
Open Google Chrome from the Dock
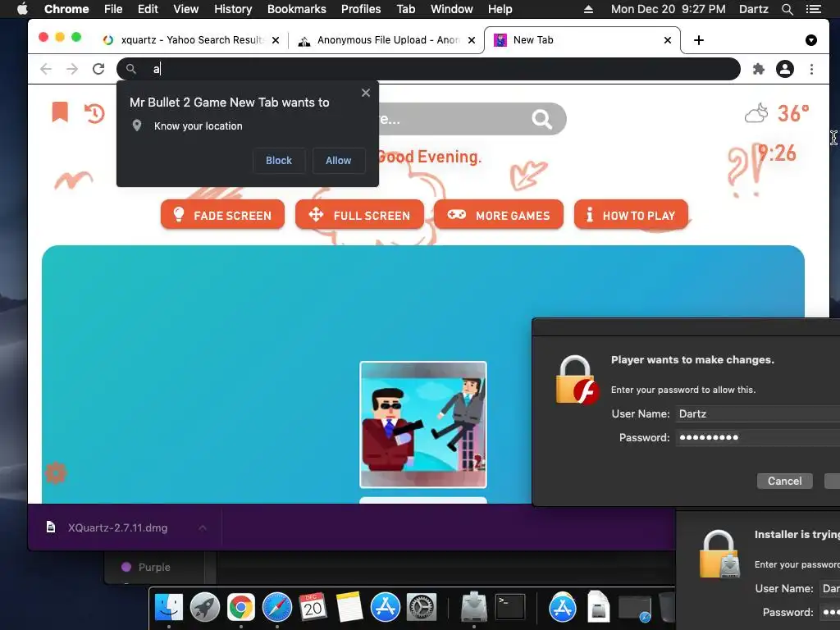(241, 608)
